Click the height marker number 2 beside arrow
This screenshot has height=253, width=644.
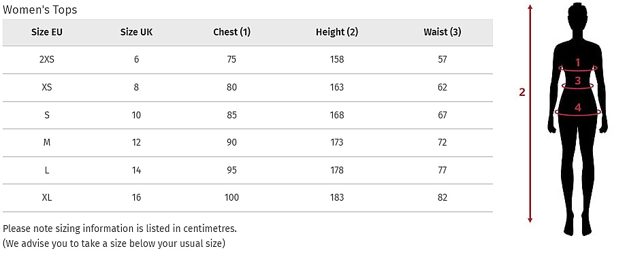coord(522,92)
